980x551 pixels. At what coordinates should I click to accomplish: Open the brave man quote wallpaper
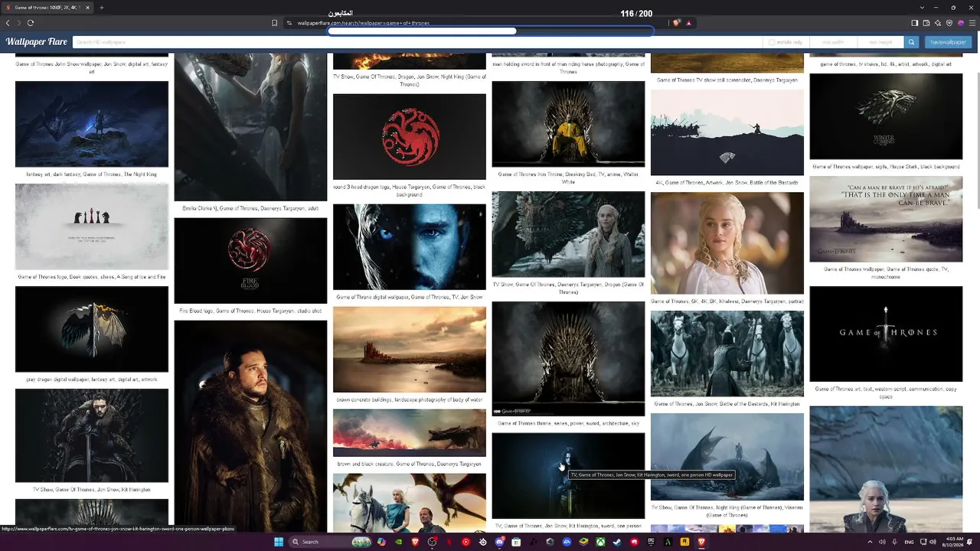886,219
